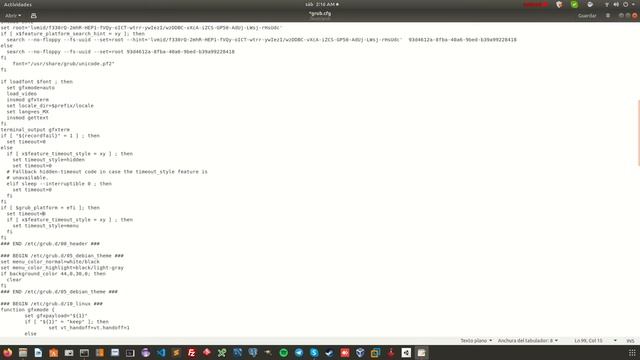This screenshot has width=640, height=360.
Task: Open the chat bubble tray indicator
Action: click(x=590, y=4)
